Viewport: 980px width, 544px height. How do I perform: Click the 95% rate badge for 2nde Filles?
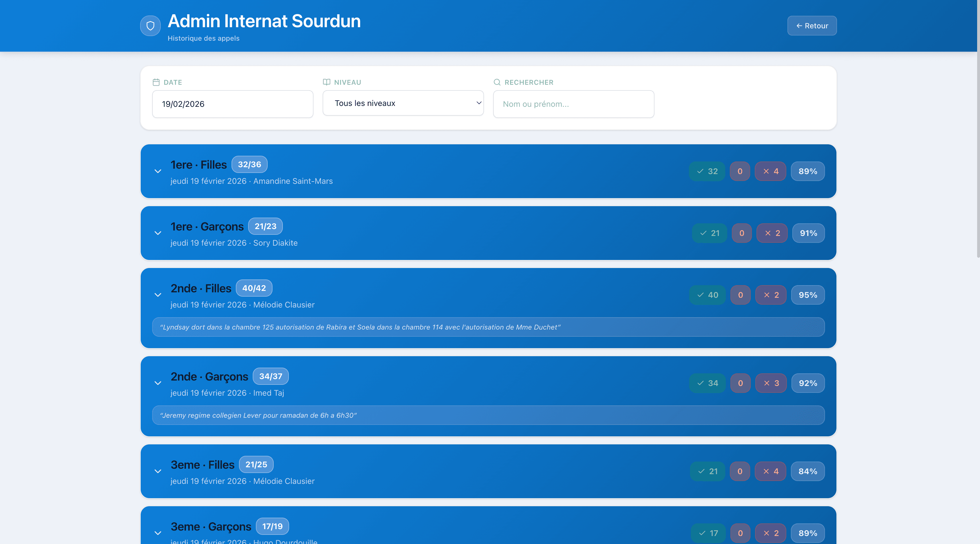coord(808,295)
